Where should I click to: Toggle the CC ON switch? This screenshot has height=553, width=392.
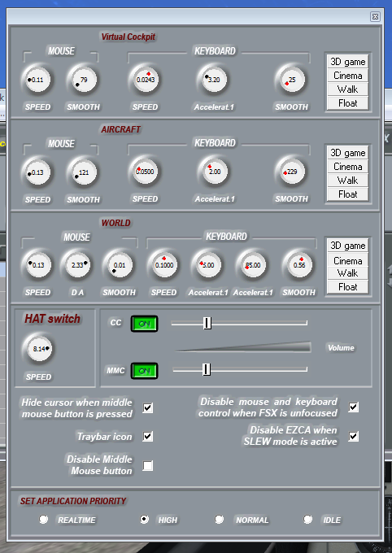click(x=144, y=324)
